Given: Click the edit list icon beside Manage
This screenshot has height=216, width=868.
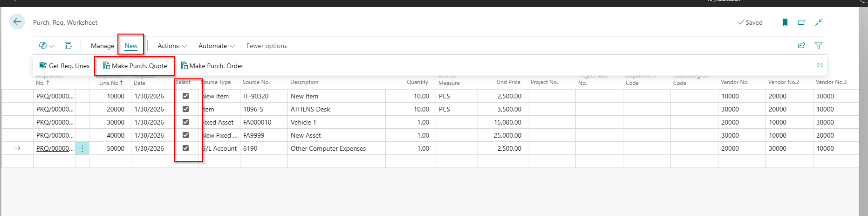Looking at the screenshot, I should 68,45.
